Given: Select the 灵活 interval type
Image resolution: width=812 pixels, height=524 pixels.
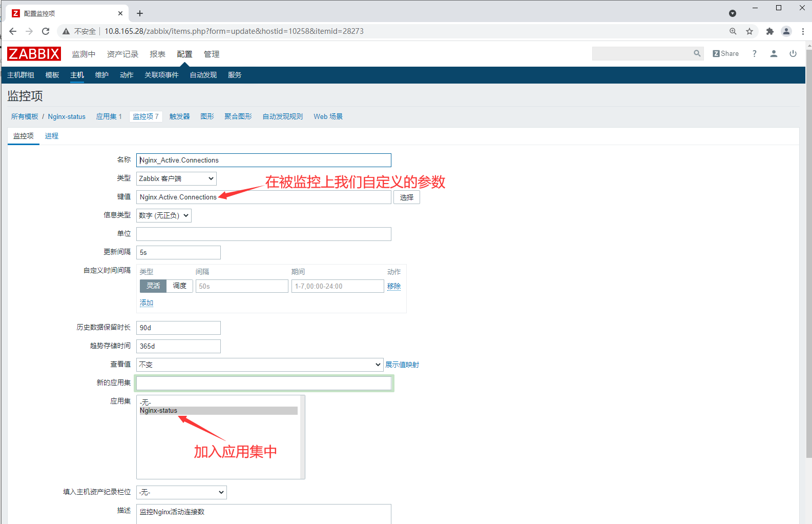Looking at the screenshot, I should [x=153, y=286].
